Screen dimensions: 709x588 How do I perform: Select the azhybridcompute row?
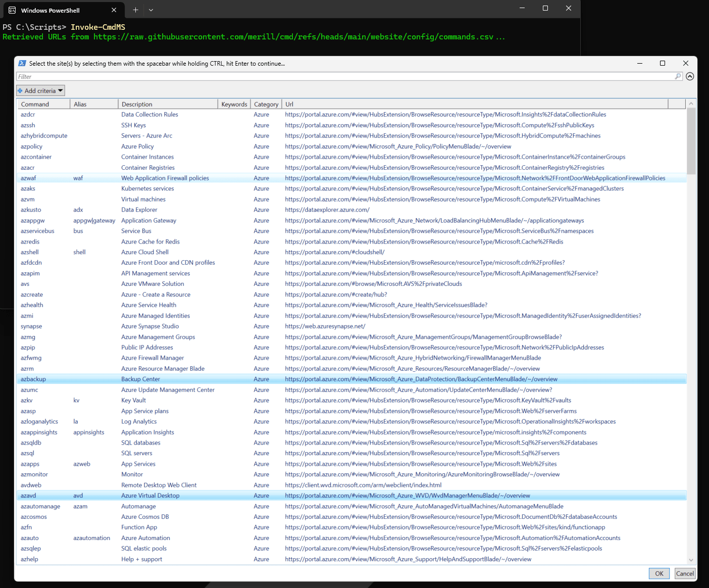pos(351,136)
